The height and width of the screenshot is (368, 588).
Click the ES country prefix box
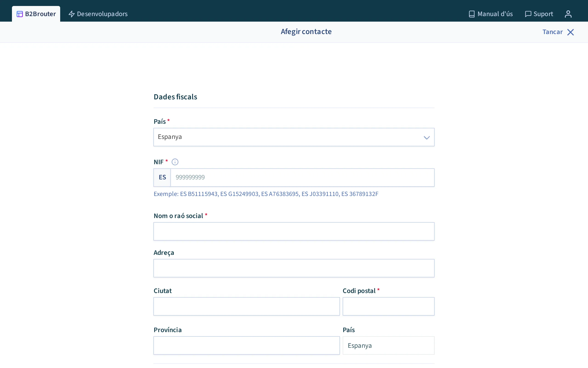[x=162, y=177]
